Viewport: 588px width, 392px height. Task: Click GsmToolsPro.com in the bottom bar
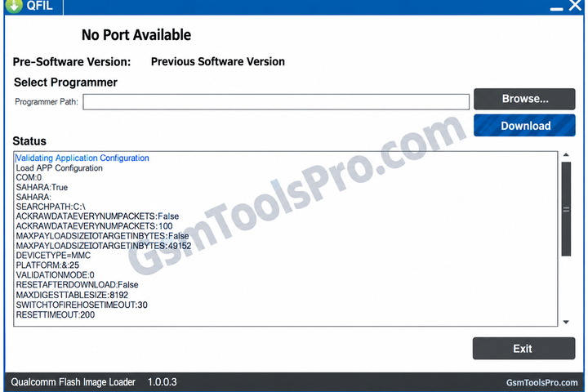[x=542, y=382]
